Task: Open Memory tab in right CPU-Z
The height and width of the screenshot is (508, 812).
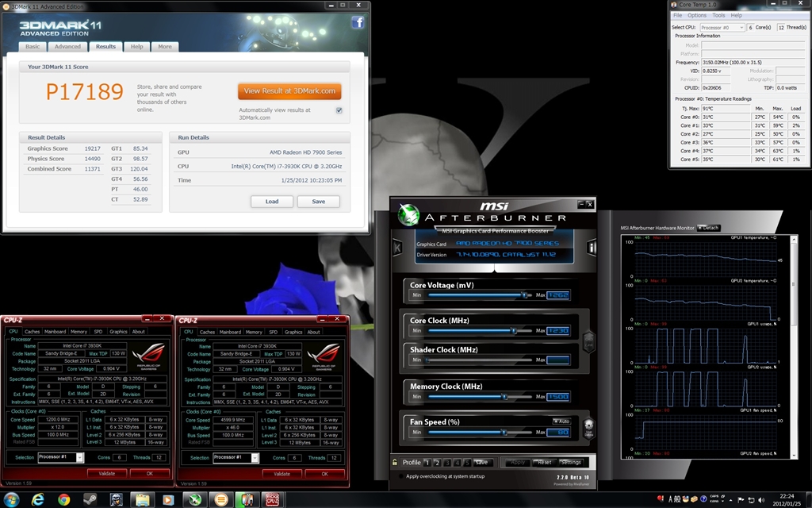Action: pyautogui.click(x=254, y=333)
